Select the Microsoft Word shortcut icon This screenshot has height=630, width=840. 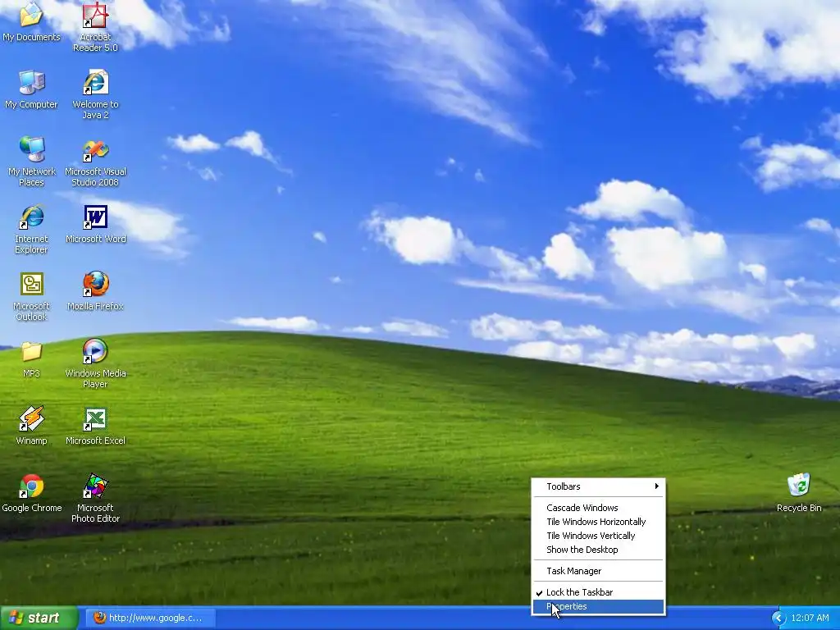95,225
